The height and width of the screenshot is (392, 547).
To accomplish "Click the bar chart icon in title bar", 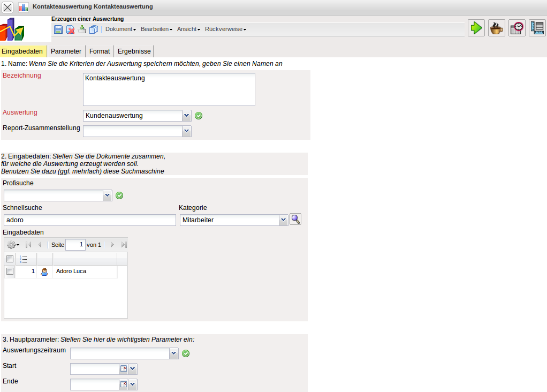I will [x=24, y=7].
